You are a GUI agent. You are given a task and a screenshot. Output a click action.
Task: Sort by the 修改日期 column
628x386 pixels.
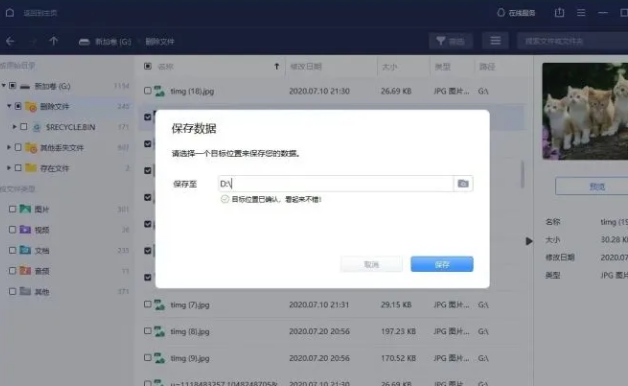[306, 66]
